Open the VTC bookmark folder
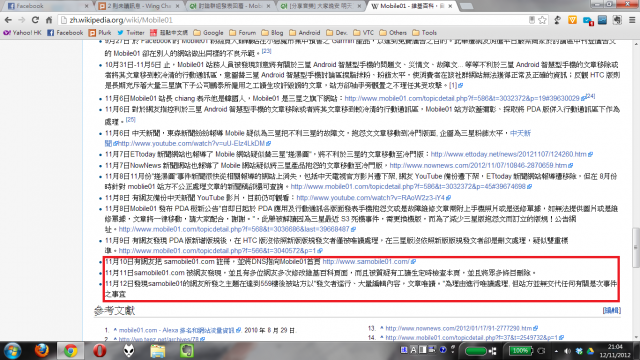The width and height of the screenshot is (640, 360). (364, 33)
